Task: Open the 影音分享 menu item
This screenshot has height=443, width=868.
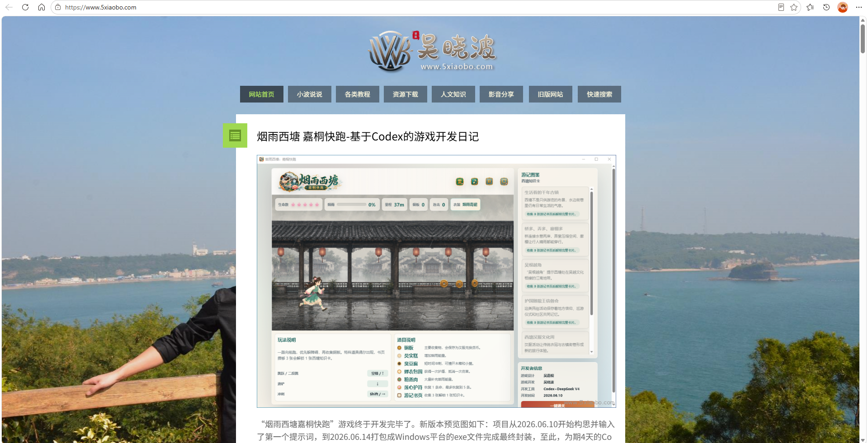Action: click(x=501, y=94)
